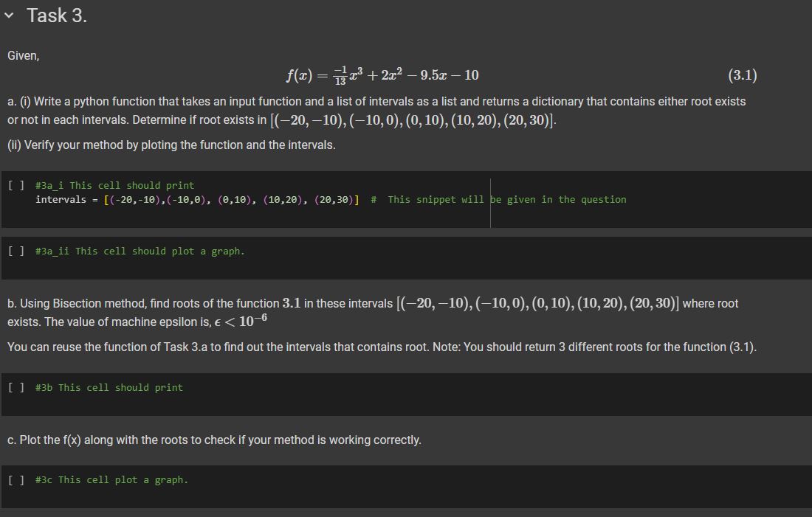Image resolution: width=812 pixels, height=517 pixels.
Task: Click the '#3c This cell plot a graph' comment
Action: pos(112,479)
